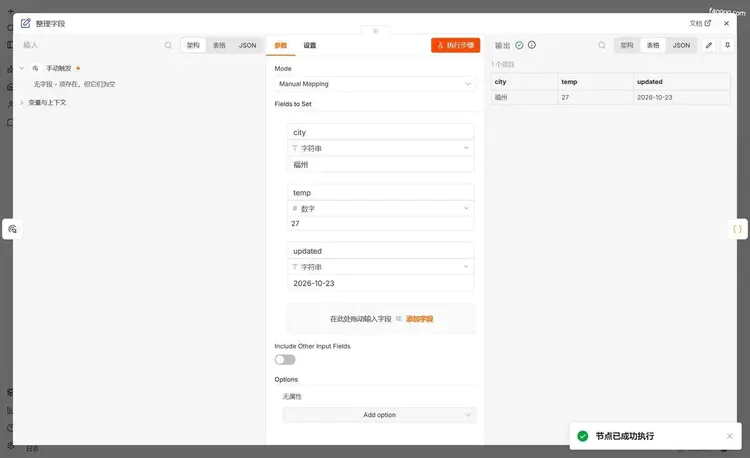Click the manual trigger node icon
The height and width of the screenshot is (458, 750).
(x=35, y=68)
